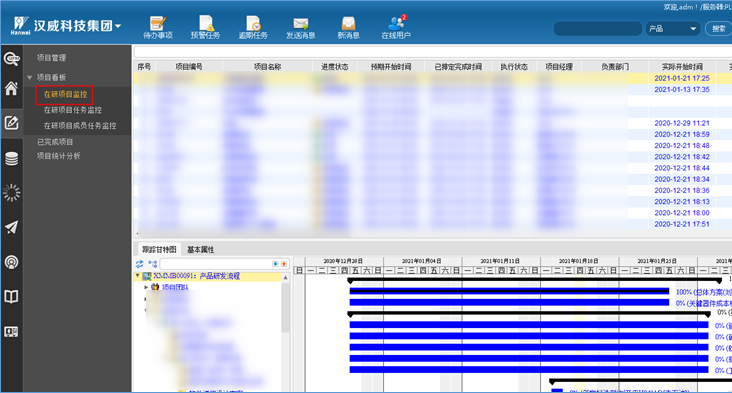Click the filter bar above the project table

point(433,52)
